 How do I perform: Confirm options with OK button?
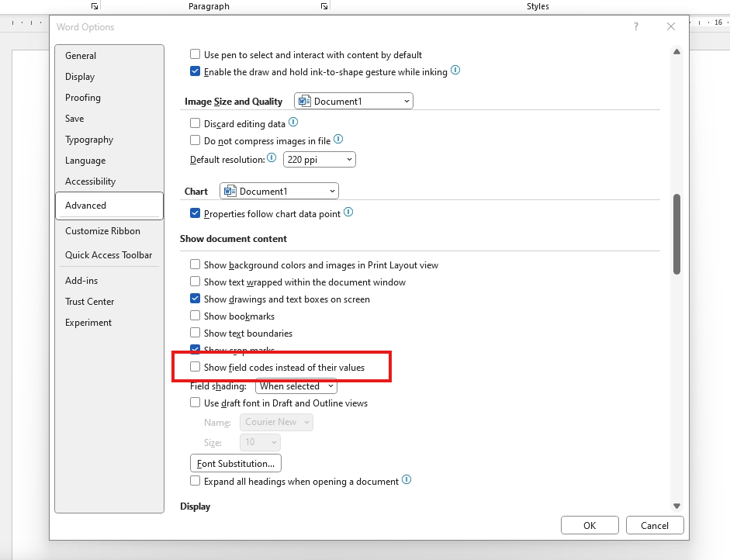(590, 526)
